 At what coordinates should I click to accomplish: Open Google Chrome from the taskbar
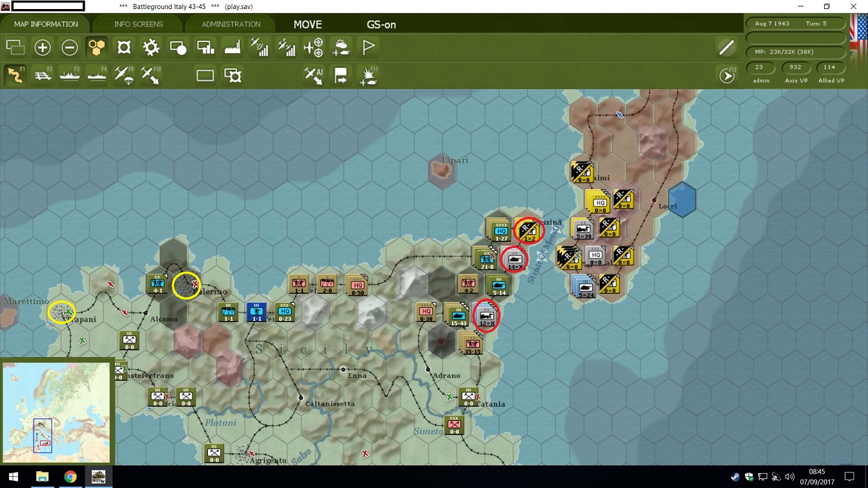70,477
